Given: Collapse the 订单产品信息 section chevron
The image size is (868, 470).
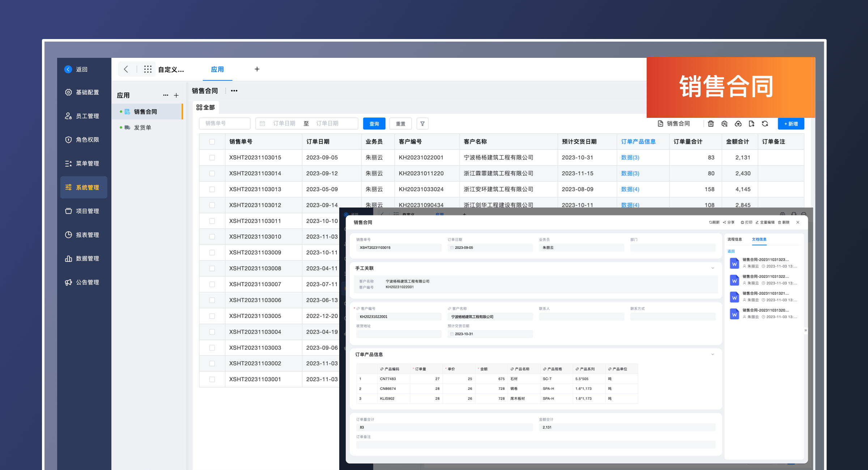Looking at the screenshot, I should point(712,354).
